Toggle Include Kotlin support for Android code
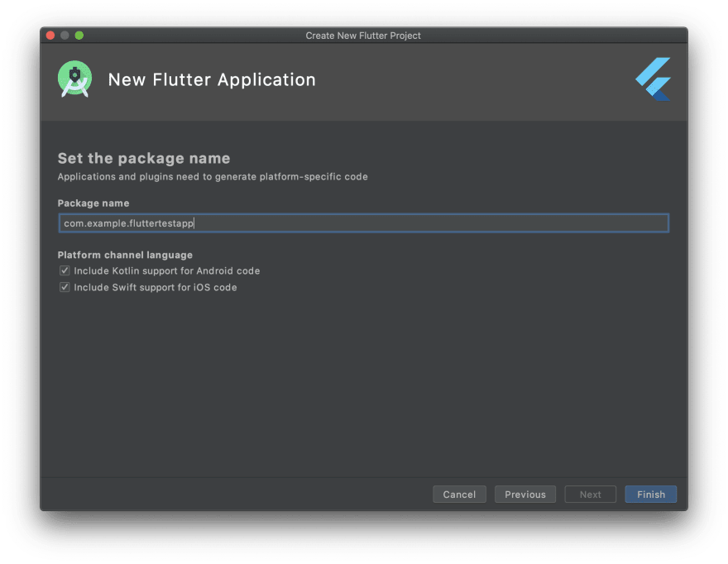The width and height of the screenshot is (728, 564). pos(65,270)
